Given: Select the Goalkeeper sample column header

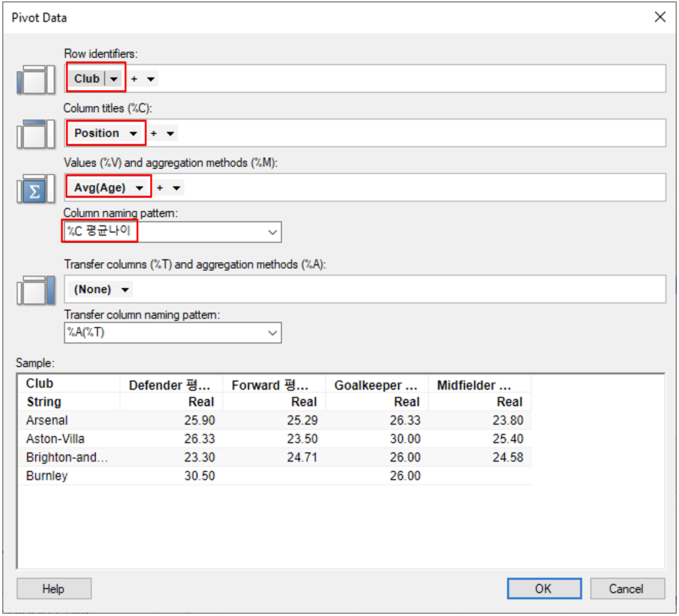Looking at the screenshot, I should pyautogui.click(x=377, y=384).
